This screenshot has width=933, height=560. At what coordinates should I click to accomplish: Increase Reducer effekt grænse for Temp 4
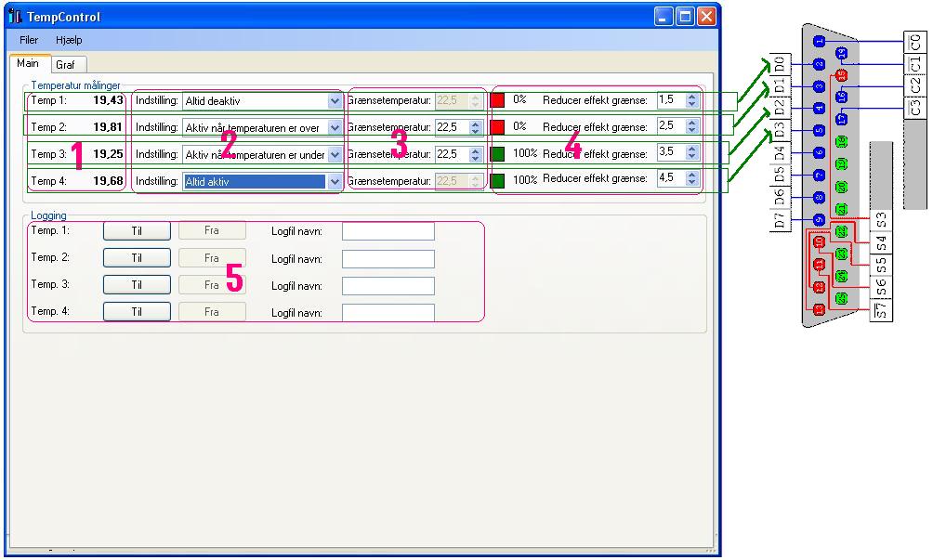tap(691, 175)
